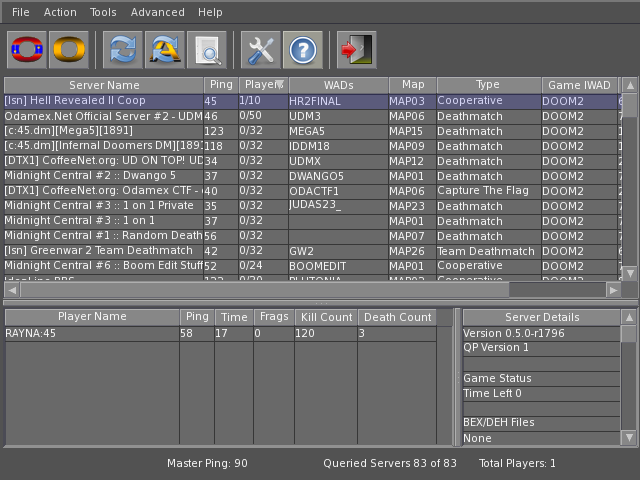640x480 pixels.
Task: Select the Odamex.Net Official Server #2 row
Action: 103,116
